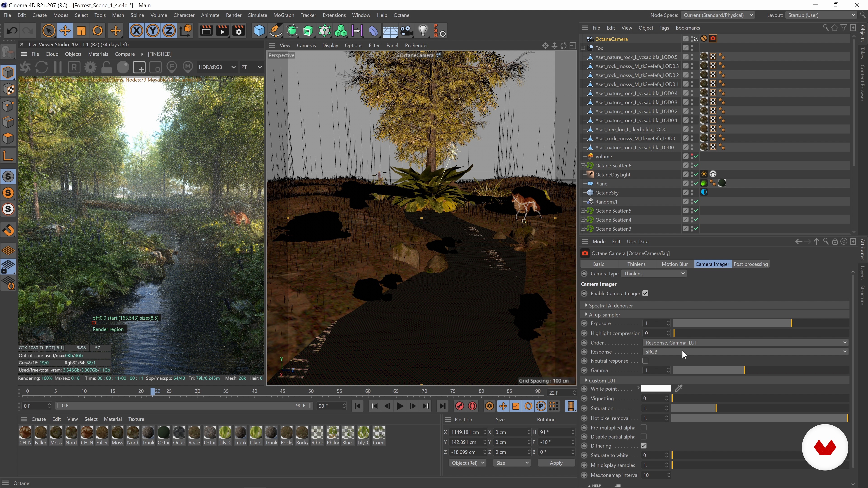868x488 pixels.
Task: Add a Cube primitive object
Action: pyautogui.click(x=259, y=31)
